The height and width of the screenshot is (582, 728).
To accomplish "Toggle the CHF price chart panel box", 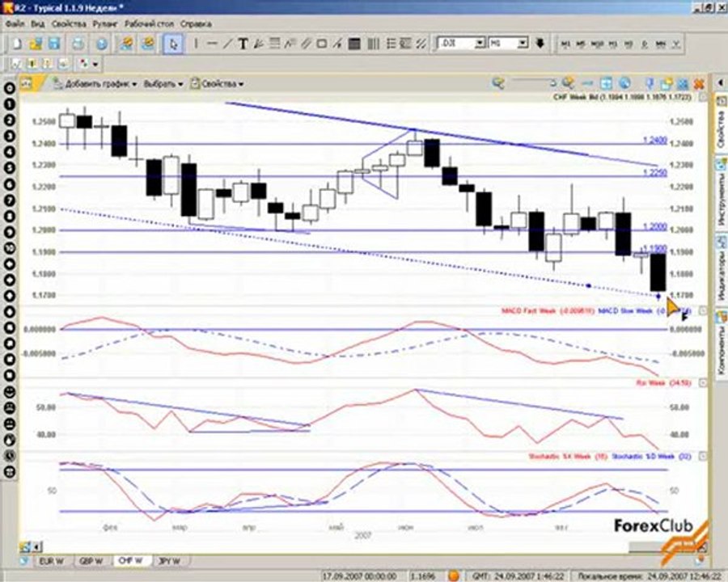I will point(702,97).
